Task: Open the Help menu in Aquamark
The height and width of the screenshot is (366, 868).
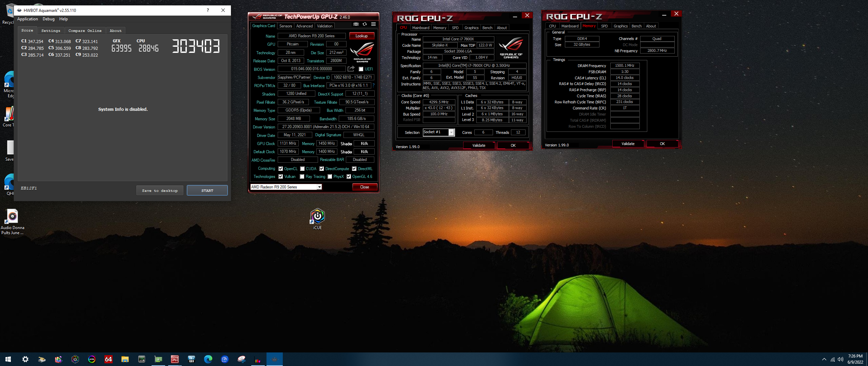Action: pos(63,19)
